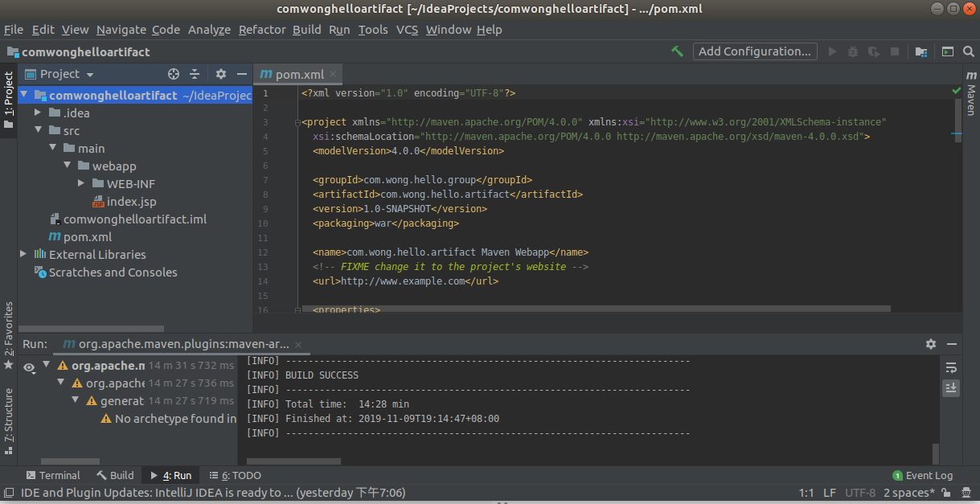Open the Refactor menu
Viewport: 980px width, 504px height.
click(262, 30)
